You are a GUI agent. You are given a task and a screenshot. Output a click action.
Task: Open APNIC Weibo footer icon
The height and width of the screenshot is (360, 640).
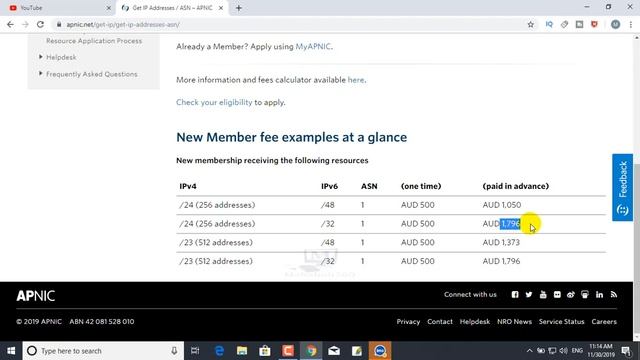tap(571, 295)
